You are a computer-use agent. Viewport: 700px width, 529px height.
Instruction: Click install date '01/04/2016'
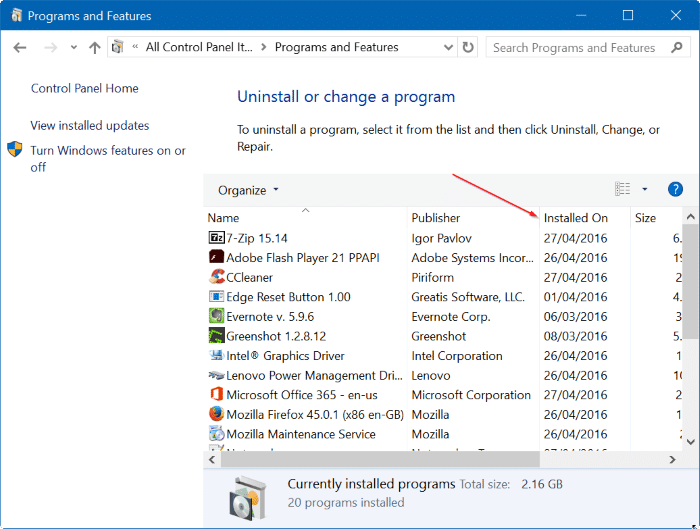(575, 297)
